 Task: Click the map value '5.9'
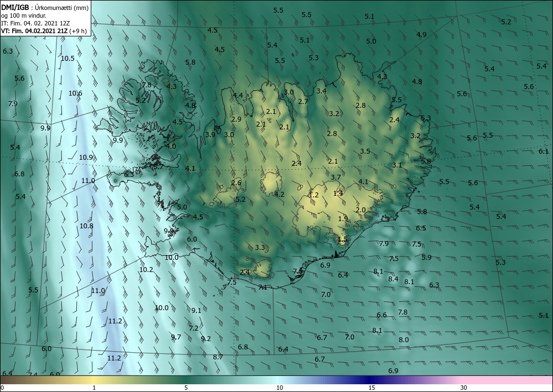point(426,258)
